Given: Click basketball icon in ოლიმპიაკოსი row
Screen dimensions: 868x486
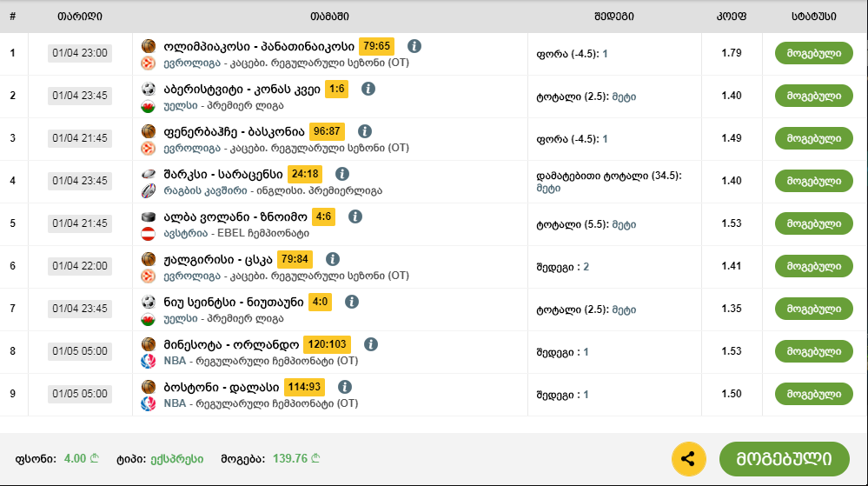Looking at the screenshot, I should click(x=149, y=46).
